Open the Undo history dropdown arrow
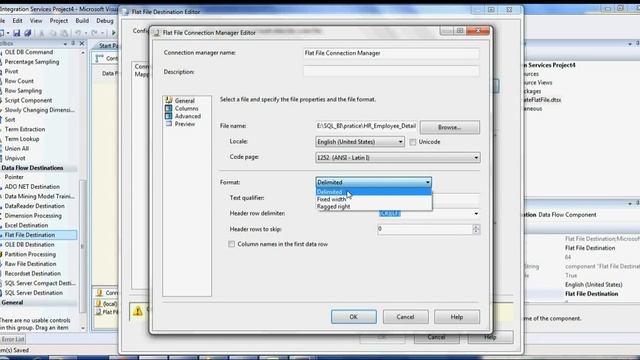The width and height of the screenshot is (640, 360). tap(85, 33)
